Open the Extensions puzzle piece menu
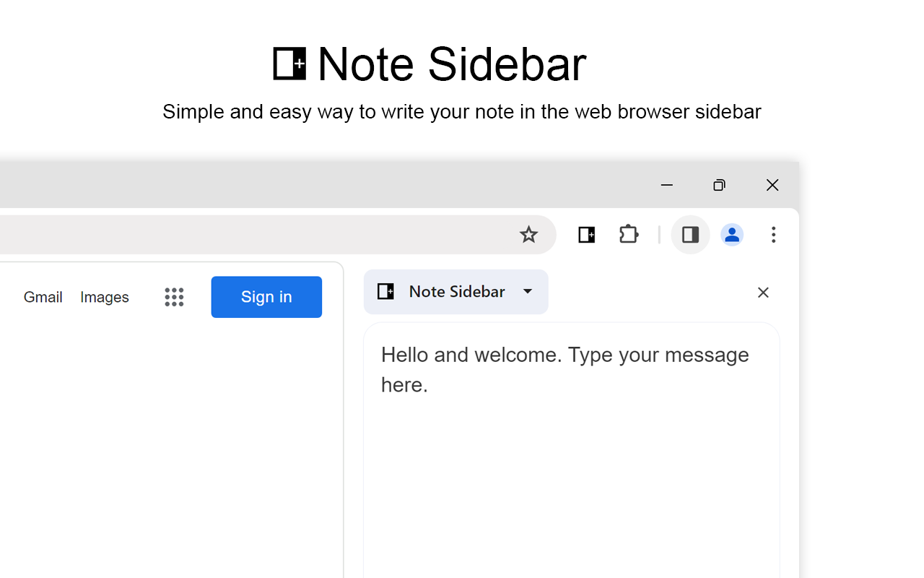The width and height of the screenshot is (924, 578). [628, 235]
